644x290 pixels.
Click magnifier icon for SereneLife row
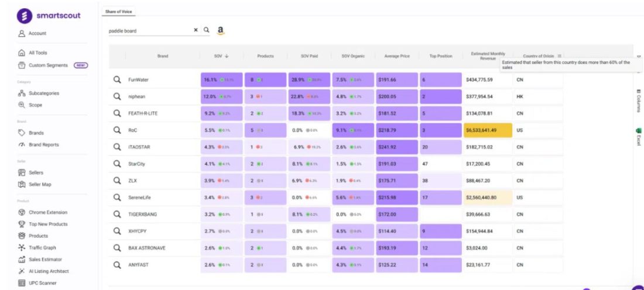pos(117,197)
